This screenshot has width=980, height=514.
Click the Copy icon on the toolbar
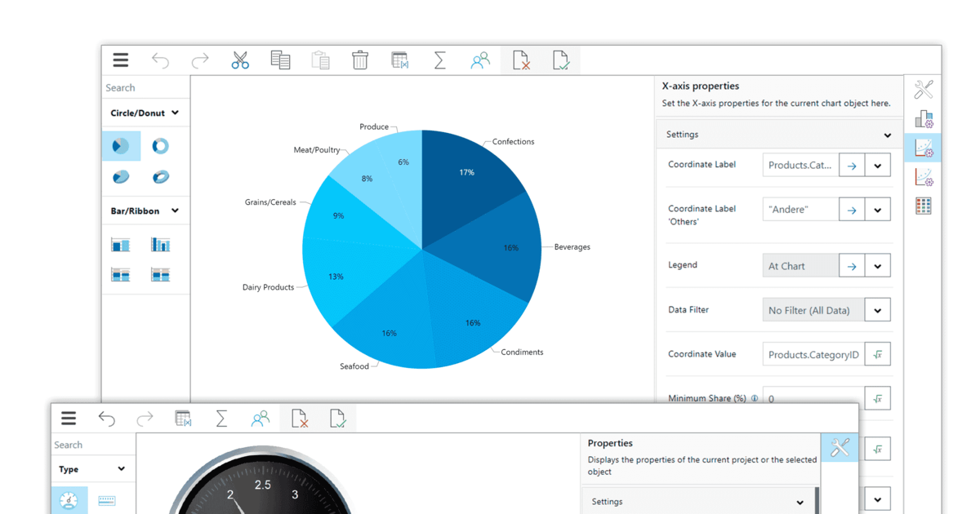click(280, 60)
